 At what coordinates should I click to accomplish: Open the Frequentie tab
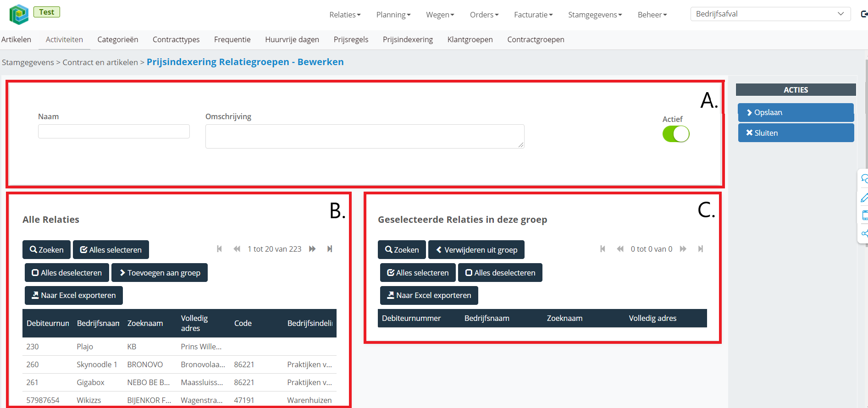[232, 39]
